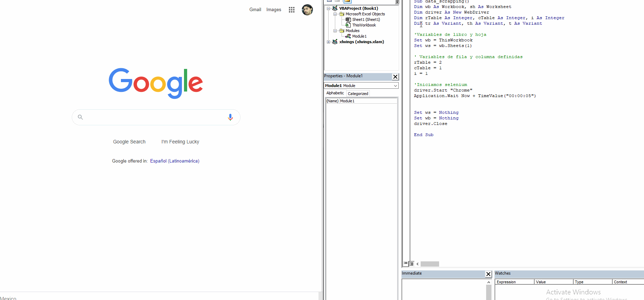Switch to Full Module View icon
Screen dimensions: 644x300
point(411,264)
